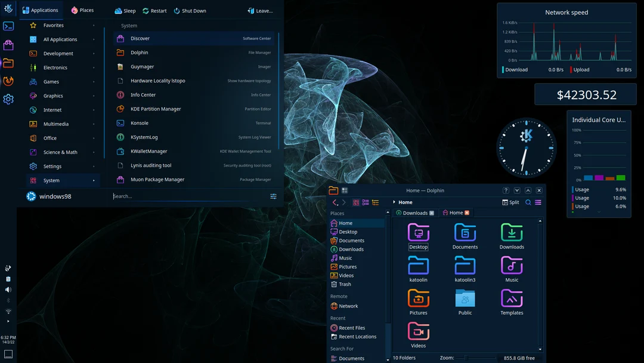Launch Muon Package Manager

coord(158,179)
